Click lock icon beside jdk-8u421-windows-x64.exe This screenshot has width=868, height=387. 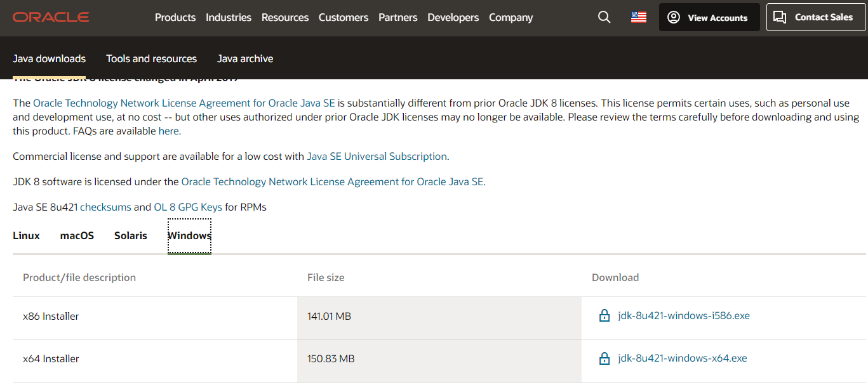[604, 359]
